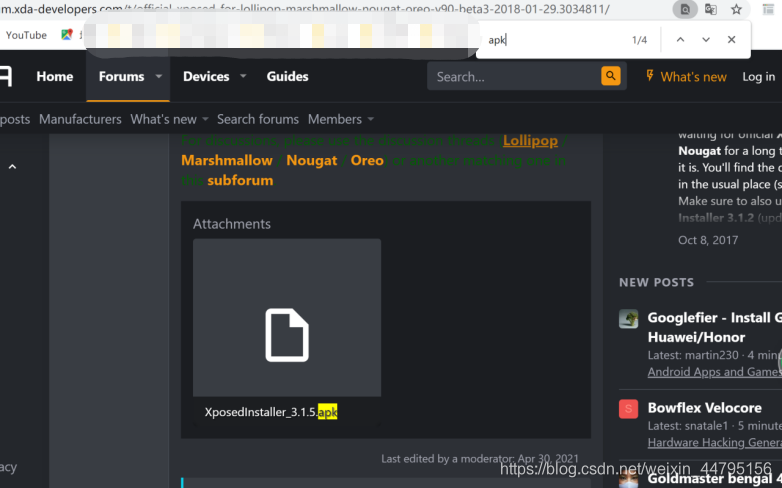Screen dimensions: 782x488
Task: Click the Oct 8, 2017 date text
Action: coord(708,240)
